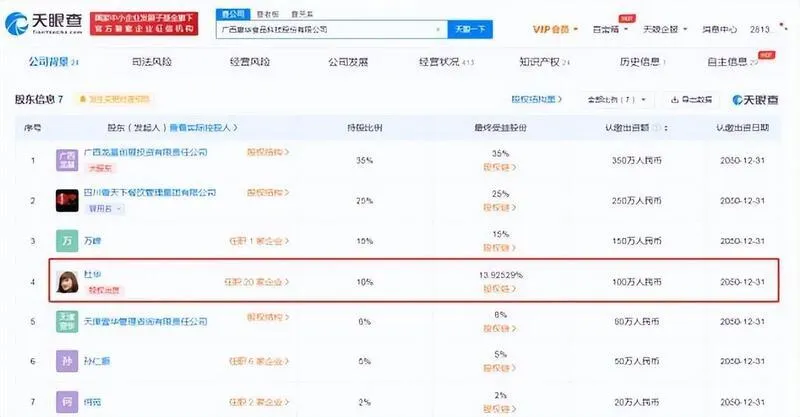Open the 曾用名 dropdown under row 2 company
Screen dimensions: 800x417
click(105, 209)
